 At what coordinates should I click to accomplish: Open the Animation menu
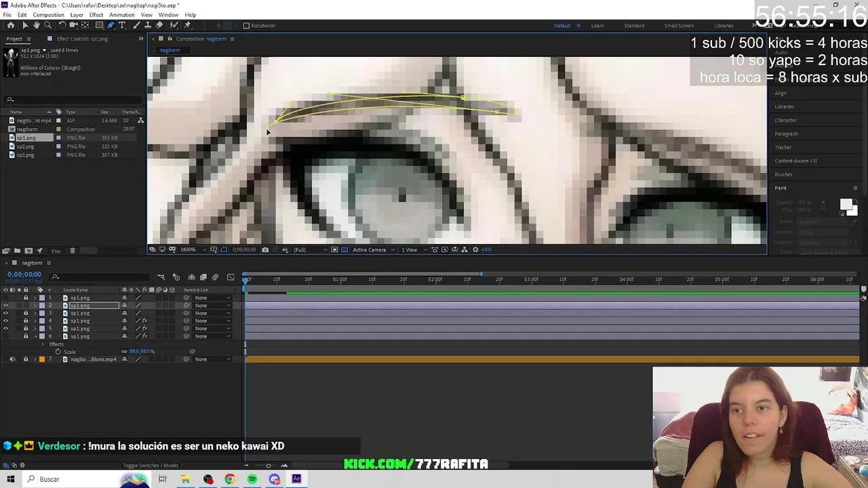click(x=121, y=15)
